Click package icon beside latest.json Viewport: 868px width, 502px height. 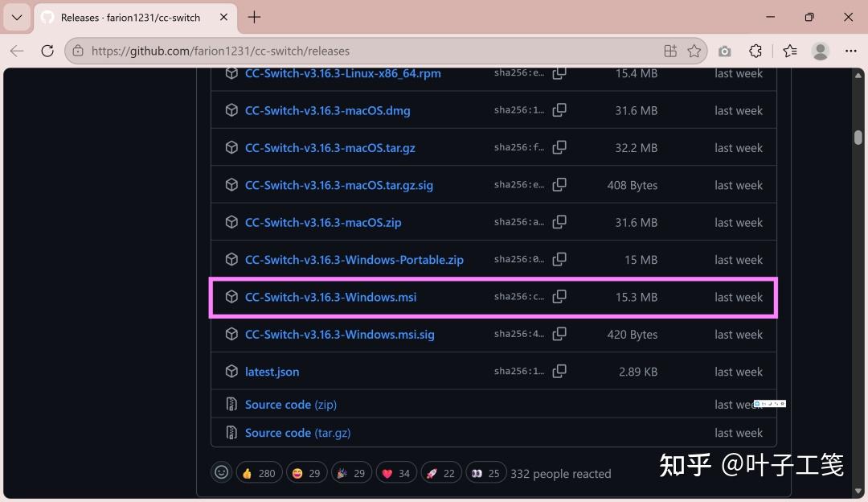click(x=231, y=371)
